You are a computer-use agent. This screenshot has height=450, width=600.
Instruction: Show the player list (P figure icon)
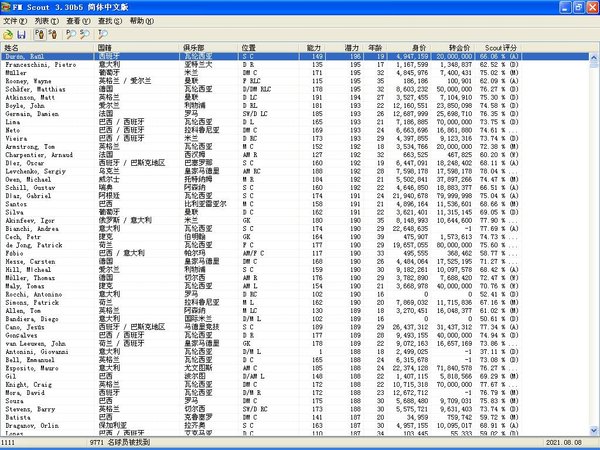point(40,34)
